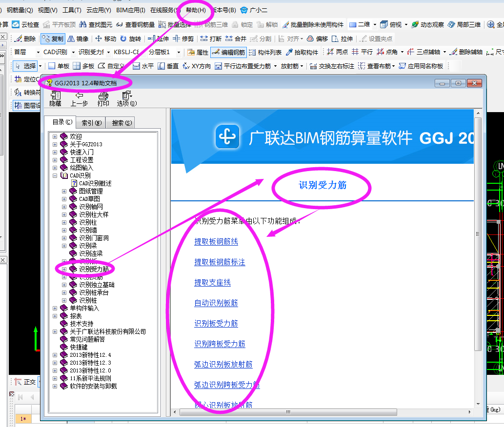Expand 2013新特性12.4 tree node
The image size is (504, 427).
point(55,355)
